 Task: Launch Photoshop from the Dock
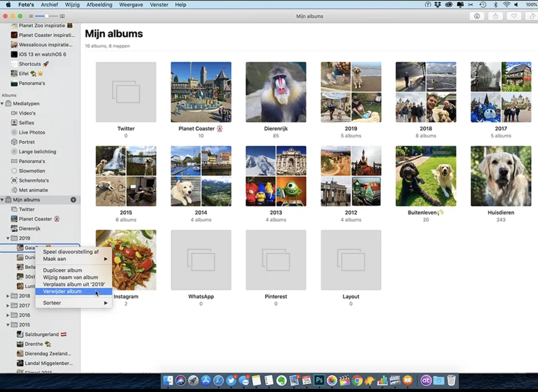(x=319, y=381)
